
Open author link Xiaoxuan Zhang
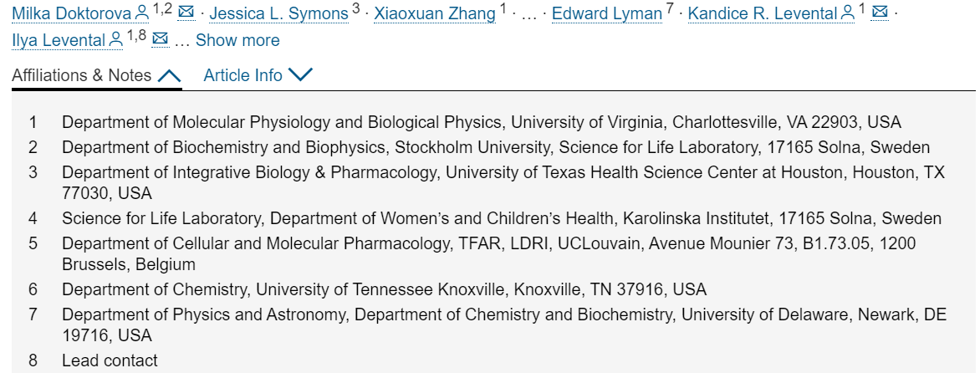tap(435, 13)
